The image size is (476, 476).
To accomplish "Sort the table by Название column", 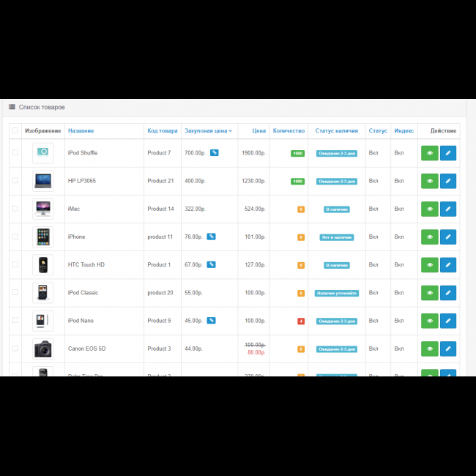I will coord(81,131).
